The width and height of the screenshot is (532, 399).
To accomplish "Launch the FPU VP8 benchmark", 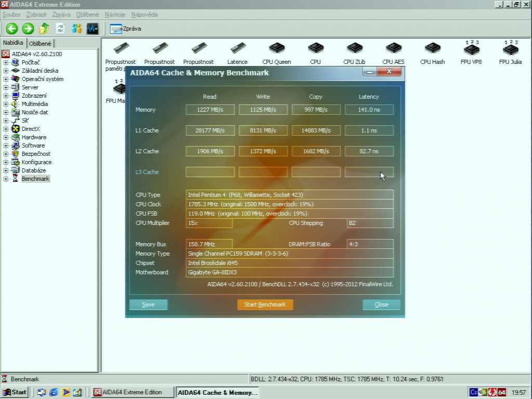I will pyautogui.click(x=471, y=52).
